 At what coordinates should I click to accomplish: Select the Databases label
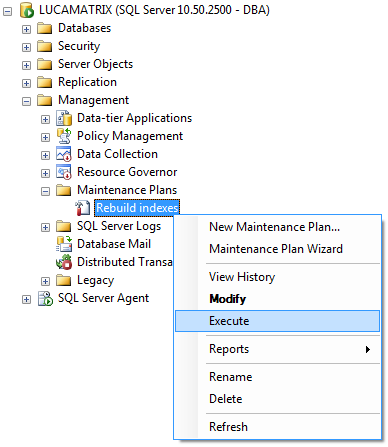[x=84, y=28]
